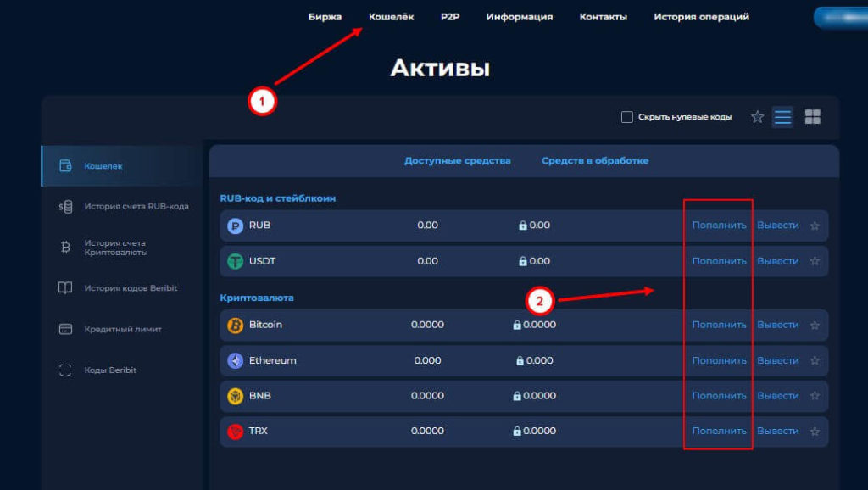Click Пополнить for RUB

tap(719, 226)
